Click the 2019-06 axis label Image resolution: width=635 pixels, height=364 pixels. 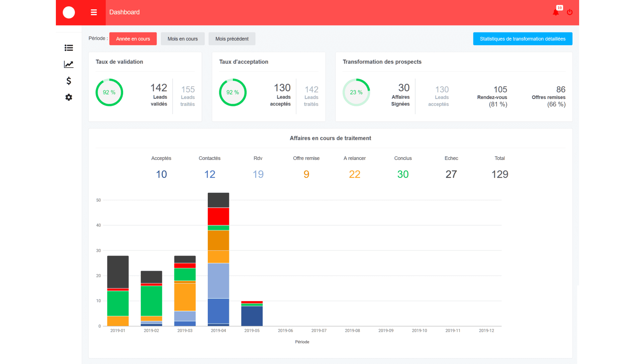click(285, 331)
